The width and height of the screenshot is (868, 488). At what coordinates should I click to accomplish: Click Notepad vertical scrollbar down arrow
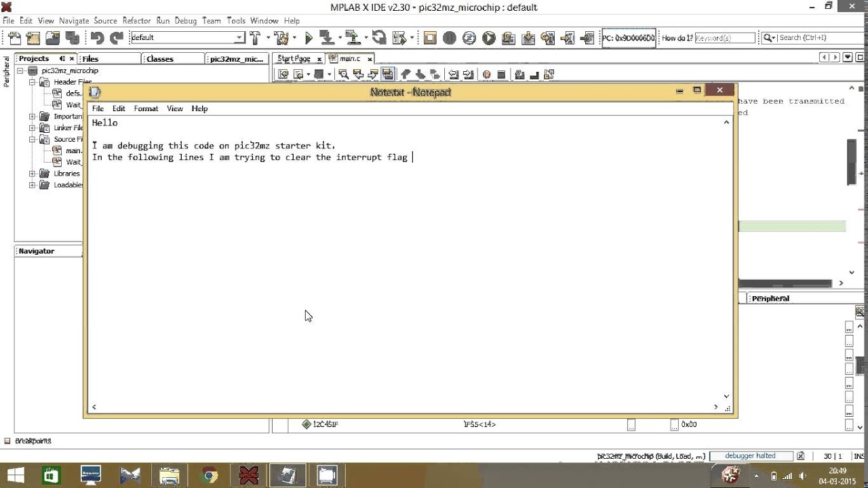click(726, 396)
